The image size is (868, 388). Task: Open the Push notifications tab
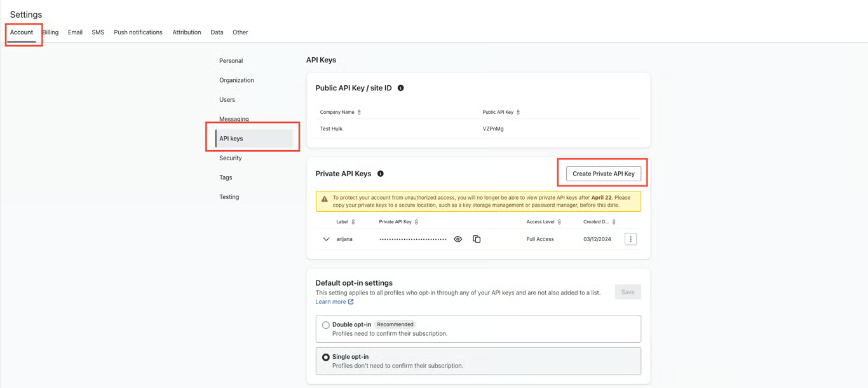(x=138, y=32)
